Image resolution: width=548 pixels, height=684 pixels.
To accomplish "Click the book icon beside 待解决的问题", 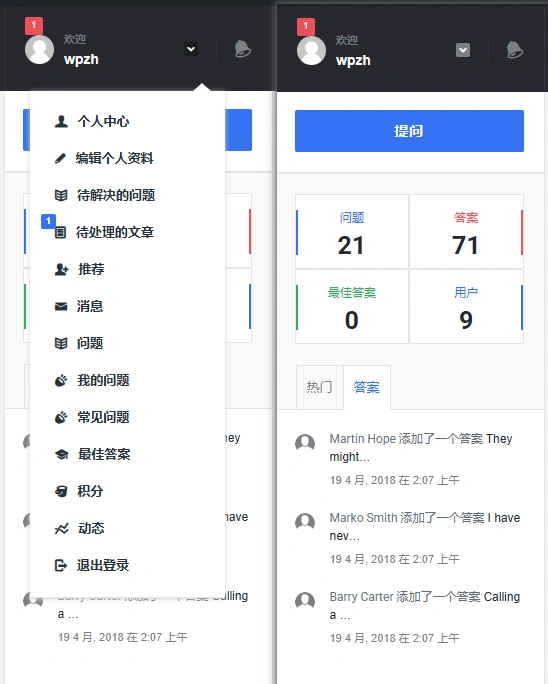I will pyautogui.click(x=61, y=195).
